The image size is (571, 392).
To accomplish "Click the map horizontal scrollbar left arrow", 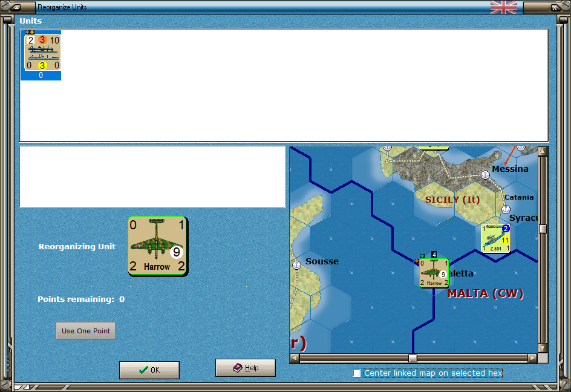I will 295,358.
